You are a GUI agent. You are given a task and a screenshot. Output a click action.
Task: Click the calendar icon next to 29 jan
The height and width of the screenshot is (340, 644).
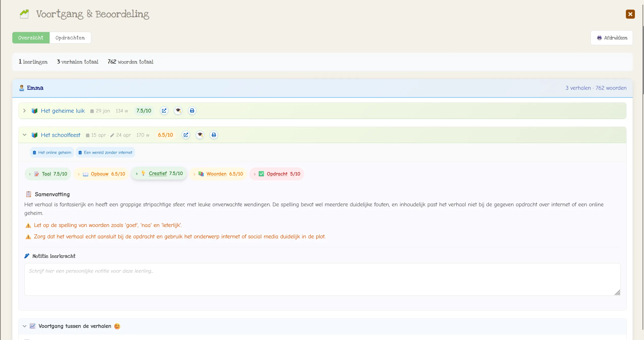(92, 111)
